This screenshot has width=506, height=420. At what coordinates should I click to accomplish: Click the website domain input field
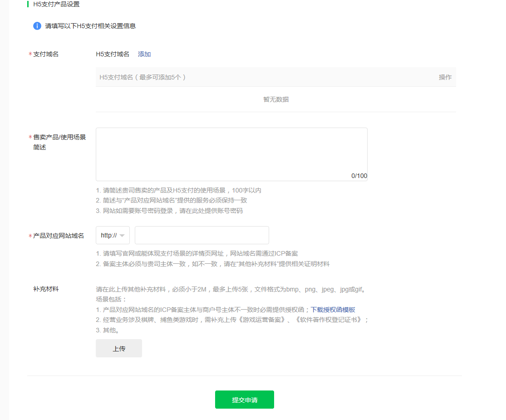tap(201, 235)
